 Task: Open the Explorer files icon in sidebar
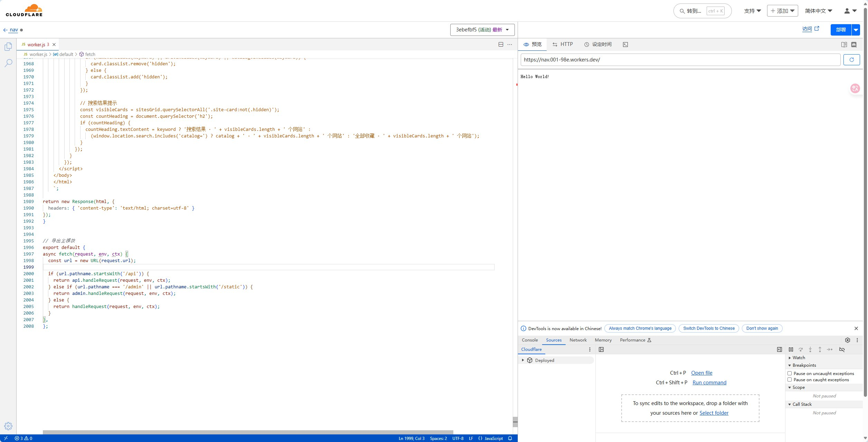[8, 47]
